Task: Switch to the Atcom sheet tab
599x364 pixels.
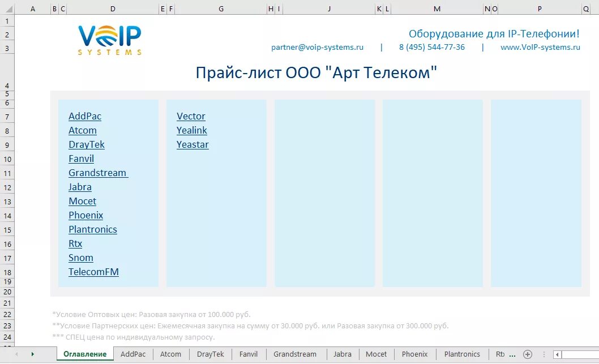Action: point(170,354)
